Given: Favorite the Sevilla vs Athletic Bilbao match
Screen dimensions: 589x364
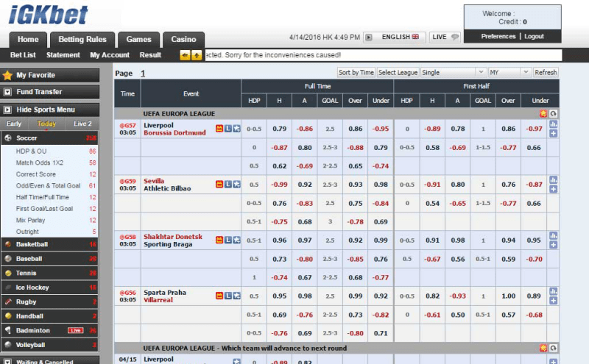Looking at the screenshot, I should tap(236, 185).
